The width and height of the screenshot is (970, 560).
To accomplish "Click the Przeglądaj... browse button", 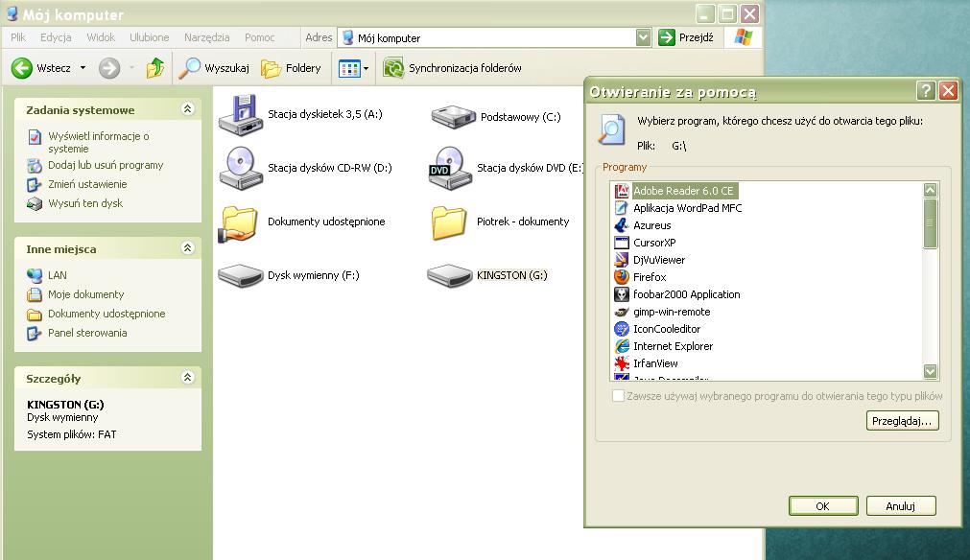I will pos(902,421).
